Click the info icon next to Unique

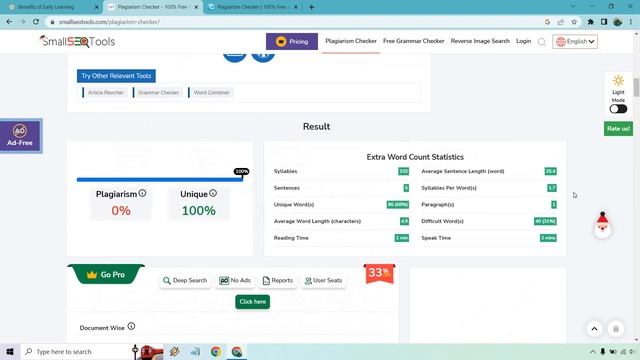click(x=213, y=193)
